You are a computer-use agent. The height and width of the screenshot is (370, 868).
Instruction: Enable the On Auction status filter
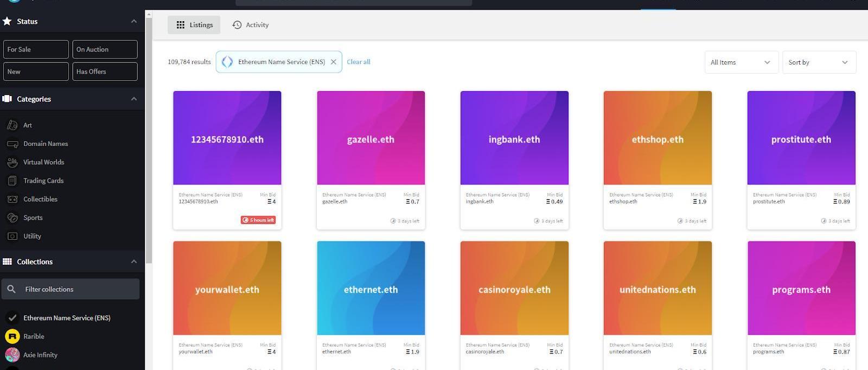[105, 49]
